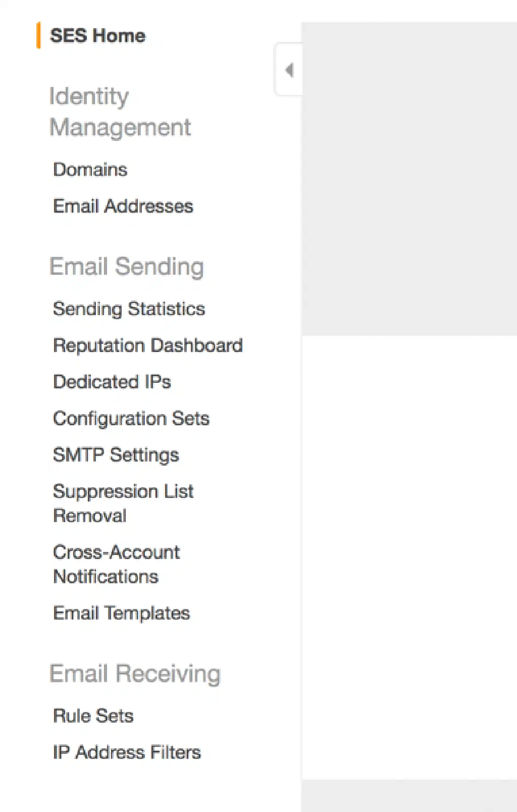Show SMTP Settings
This screenshot has width=517, height=812.
coord(116,454)
